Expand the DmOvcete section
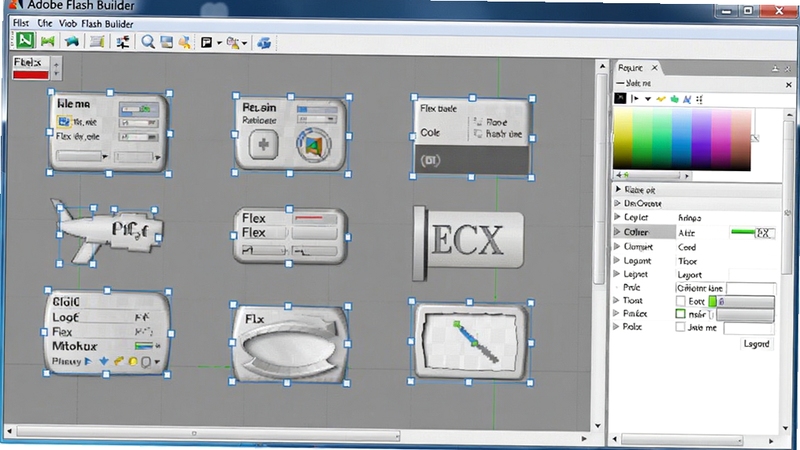This screenshot has width=800, height=450. [618, 203]
